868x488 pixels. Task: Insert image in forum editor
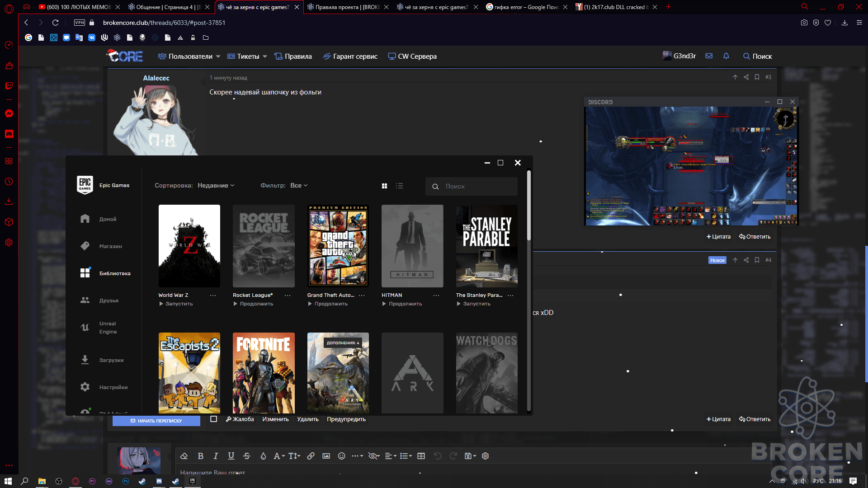pos(326,456)
